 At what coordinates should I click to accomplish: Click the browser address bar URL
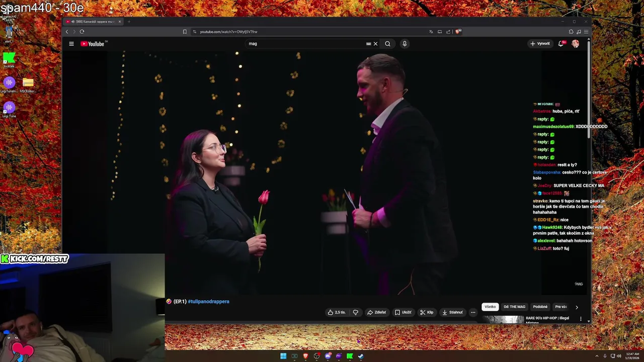pyautogui.click(x=228, y=32)
